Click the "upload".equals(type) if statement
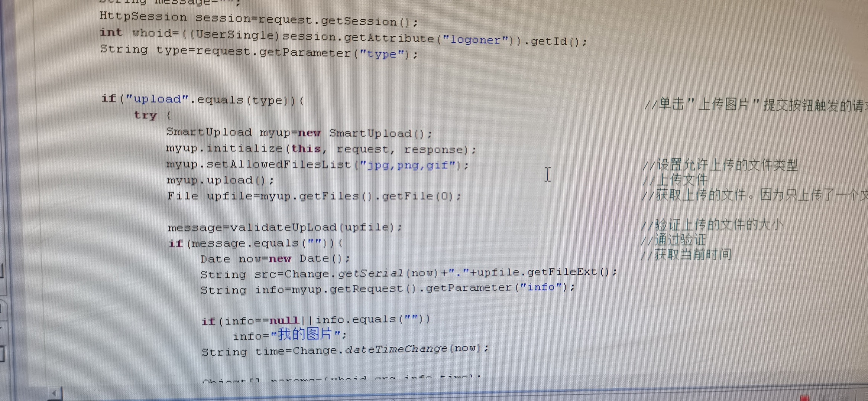 [x=203, y=100]
